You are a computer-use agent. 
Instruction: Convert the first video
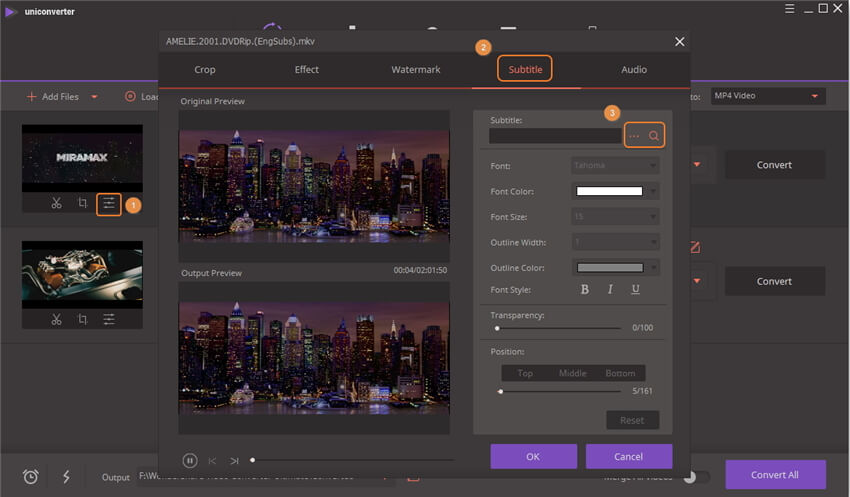tap(775, 165)
